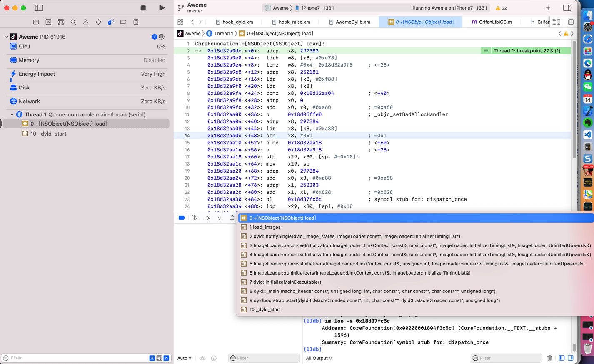Add an editor on the right
The width and height of the screenshot is (594, 364).
pyautogui.click(x=571, y=22)
